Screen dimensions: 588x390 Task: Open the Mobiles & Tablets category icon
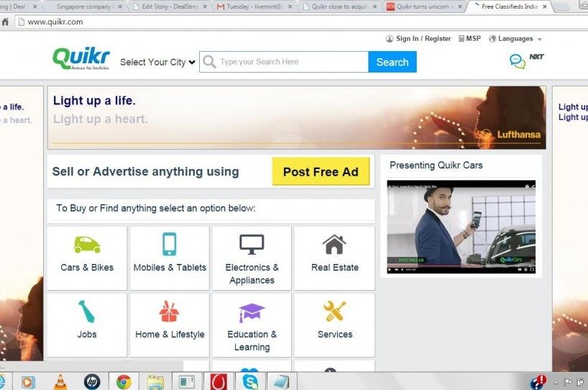[170, 245]
